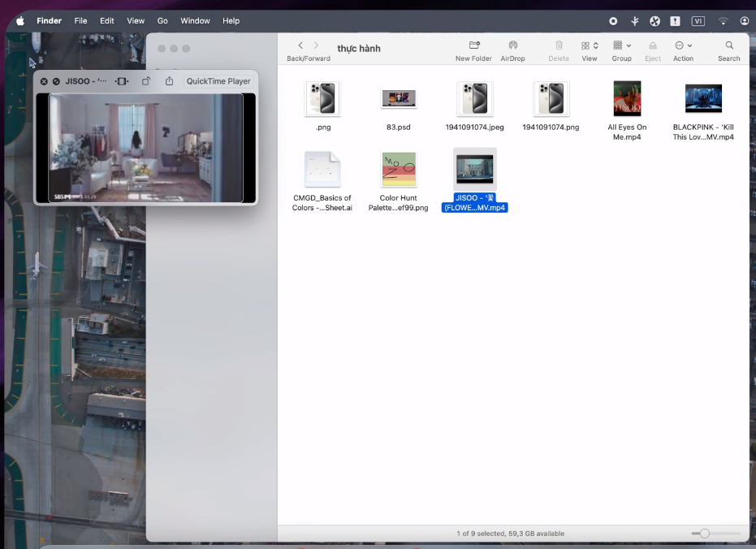Toggle the screen recording stop icon in menu bar
Viewport: 756px width, 549px height.
(x=613, y=21)
